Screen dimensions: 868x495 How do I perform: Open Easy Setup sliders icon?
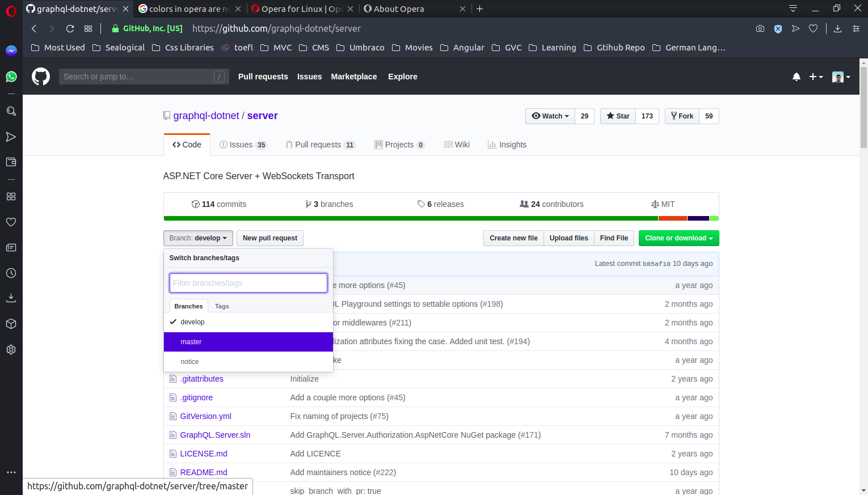(x=856, y=28)
